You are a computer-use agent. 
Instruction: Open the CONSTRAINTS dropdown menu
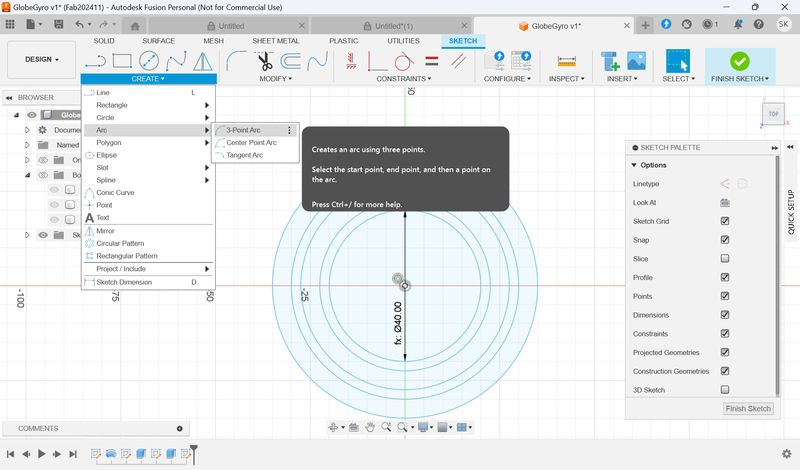[x=404, y=79]
